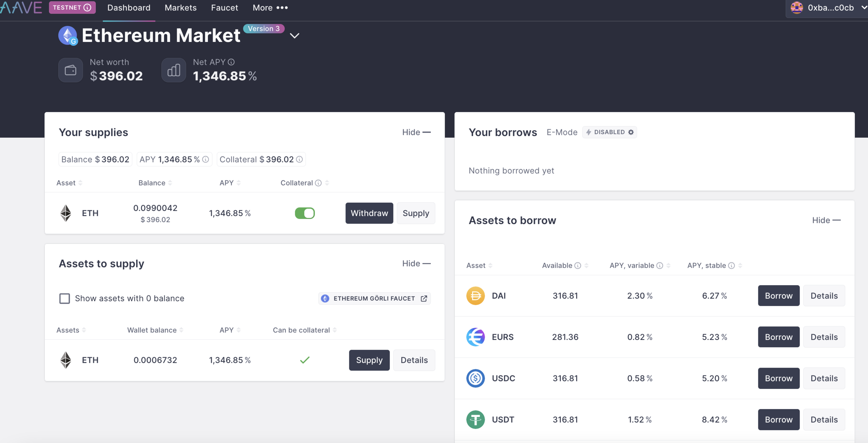Click the DAI token icon
This screenshot has height=443, width=868.
[475, 296]
